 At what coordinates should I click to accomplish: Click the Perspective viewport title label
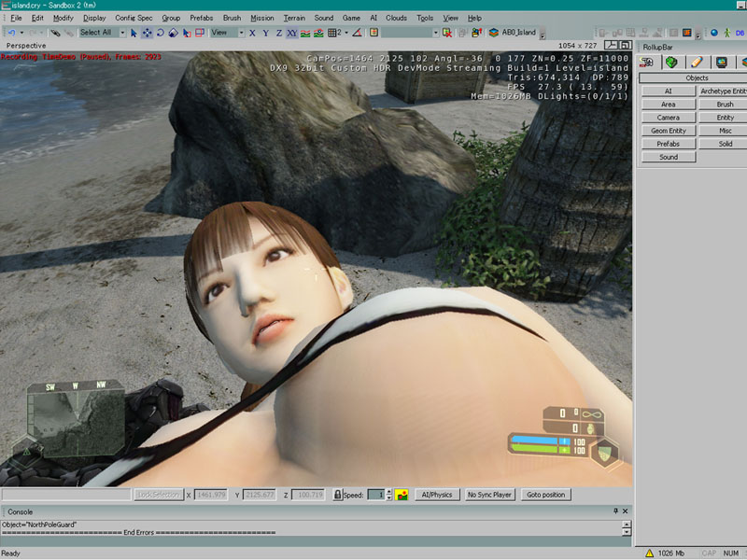coord(26,46)
